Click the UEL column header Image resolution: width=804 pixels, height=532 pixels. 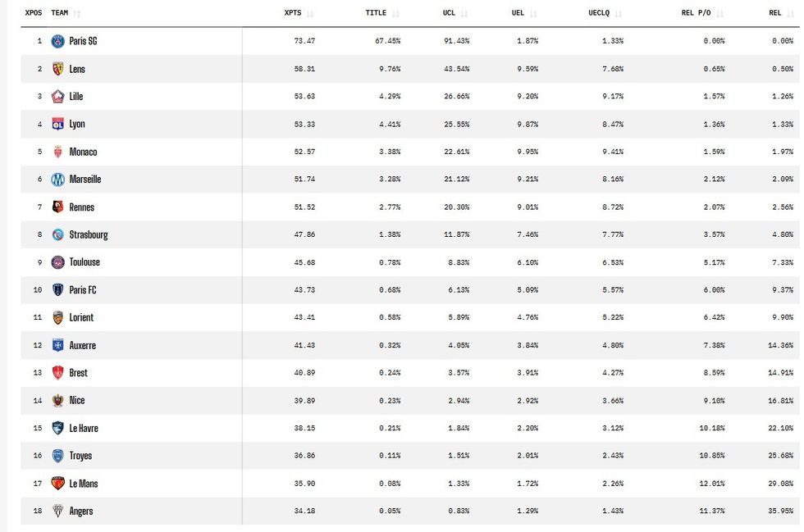coord(518,13)
